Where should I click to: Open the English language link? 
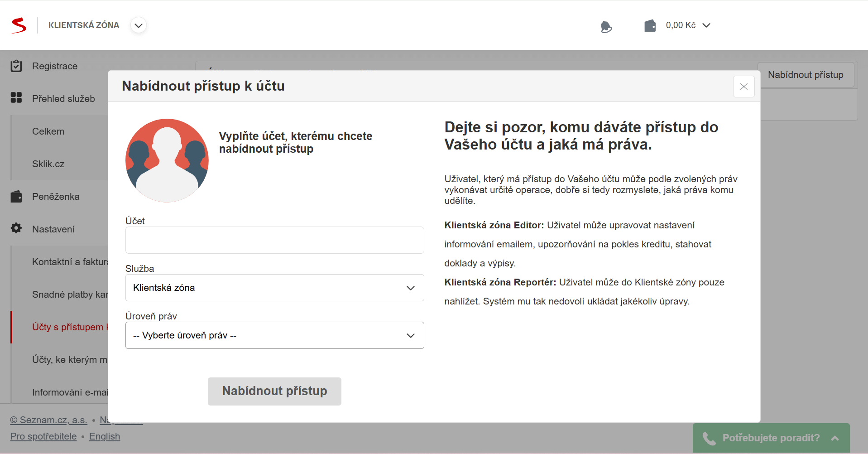(105, 436)
